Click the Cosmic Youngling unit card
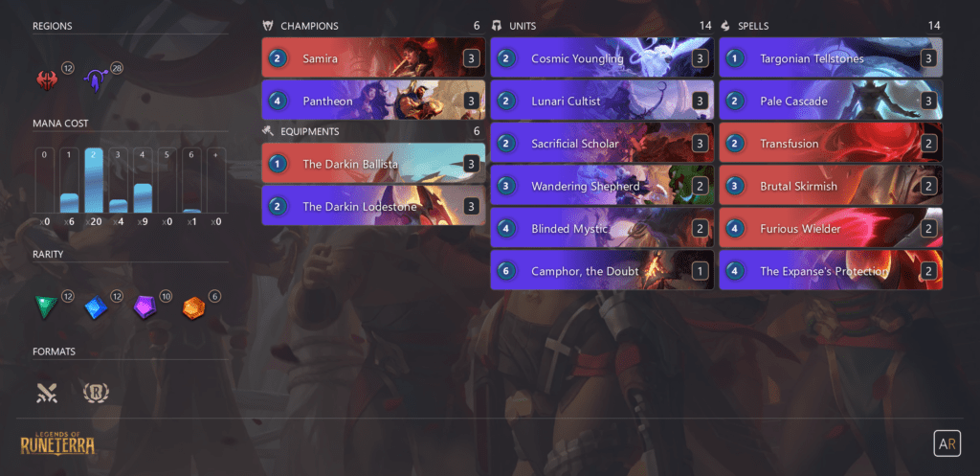Image resolution: width=980 pixels, height=476 pixels. [602, 58]
